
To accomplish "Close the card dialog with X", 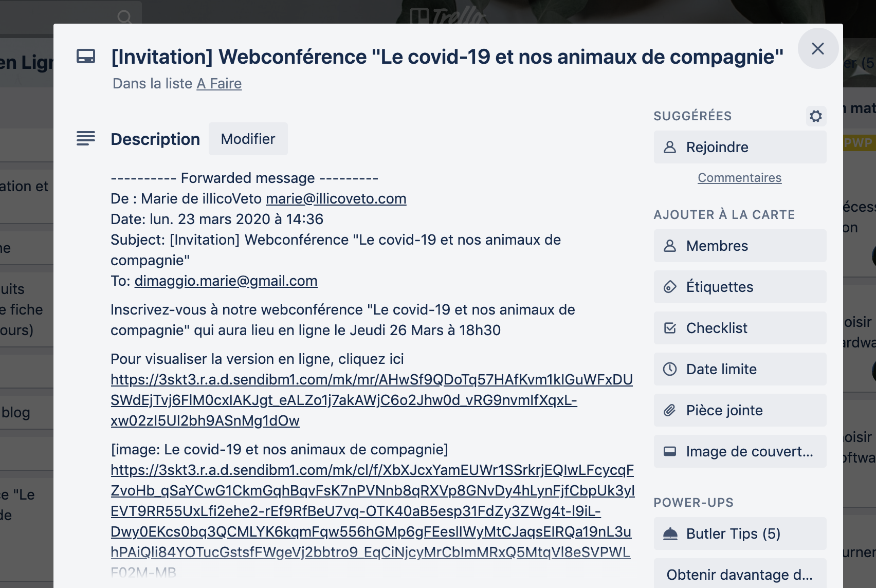I will click(x=817, y=48).
